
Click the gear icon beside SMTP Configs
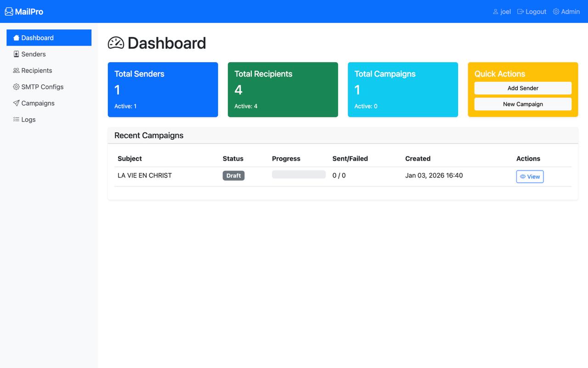[16, 87]
